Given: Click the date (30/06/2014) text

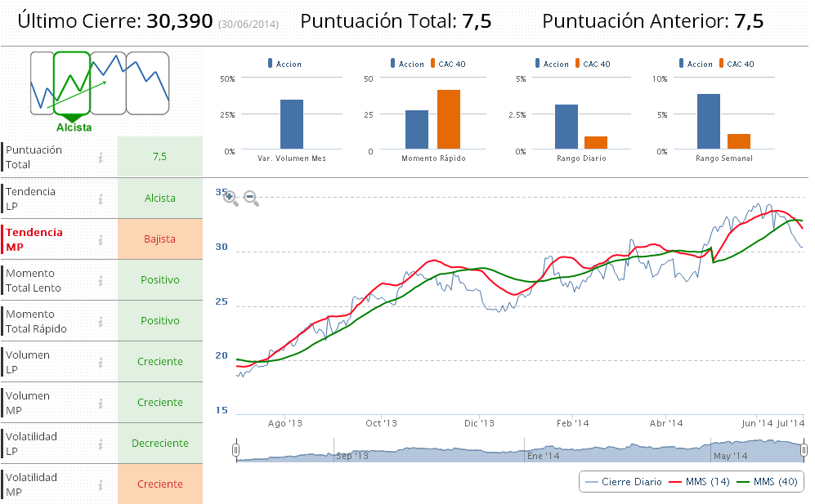Looking at the screenshot, I should click(x=249, y=24).
